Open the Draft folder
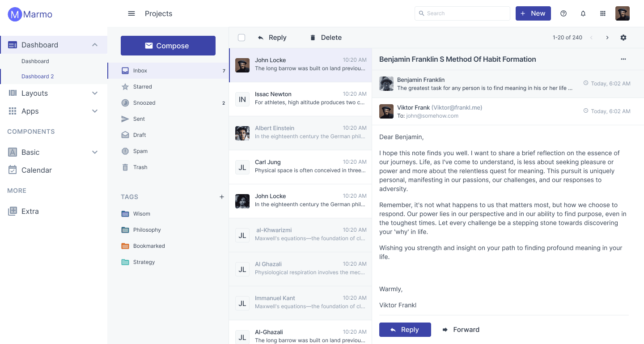644x344 pixels. pos(168,135)
